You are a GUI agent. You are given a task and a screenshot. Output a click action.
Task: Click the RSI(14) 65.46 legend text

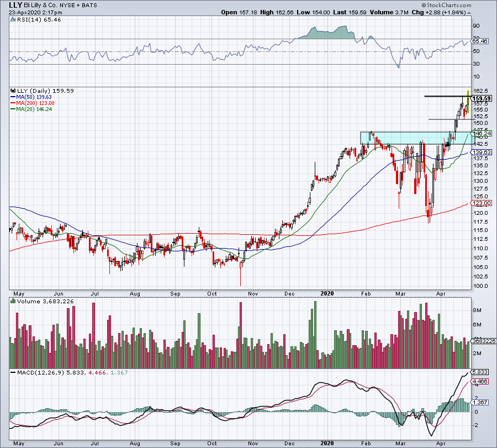pyautogui.click(x=39, y=20)
